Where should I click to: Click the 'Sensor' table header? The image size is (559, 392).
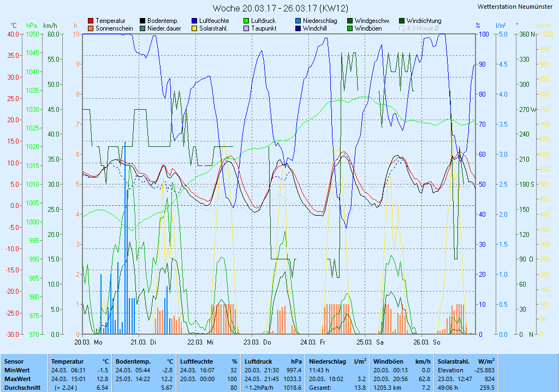click(x=14, y=361)
